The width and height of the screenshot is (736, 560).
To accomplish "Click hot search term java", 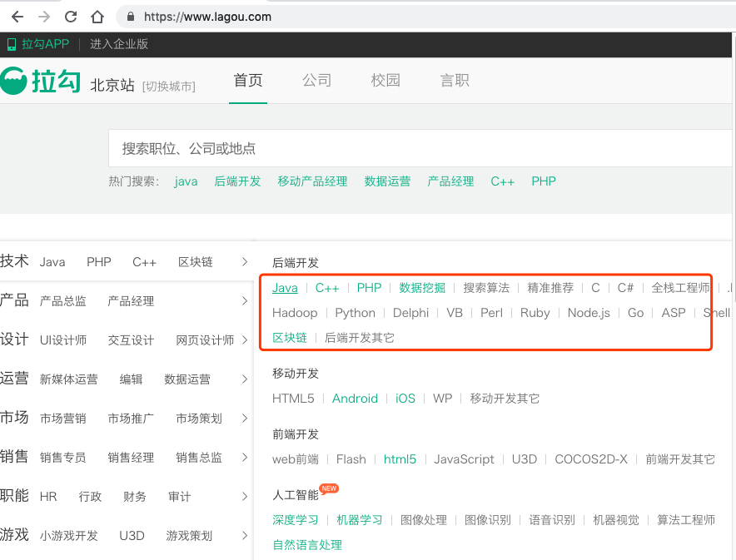I will [x=186, y=181].
